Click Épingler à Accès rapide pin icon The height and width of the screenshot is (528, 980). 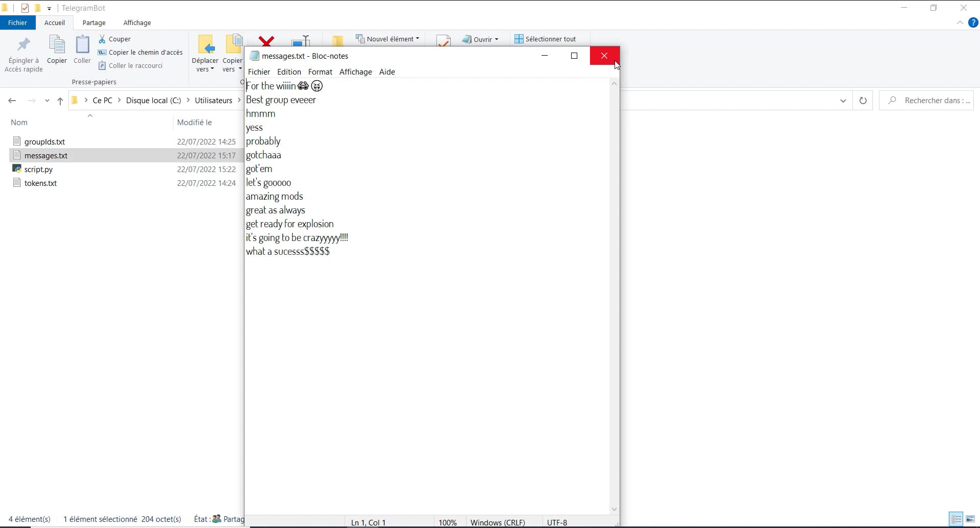tap(23, 45)
